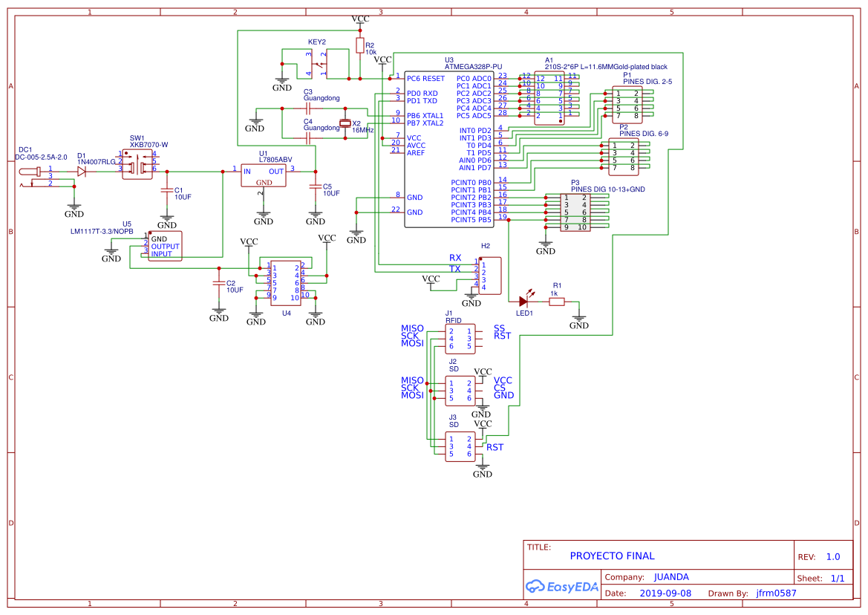Select the R2 10k resistor symbol
This screenshot has width=868, height=615.
tap(361, 46)
